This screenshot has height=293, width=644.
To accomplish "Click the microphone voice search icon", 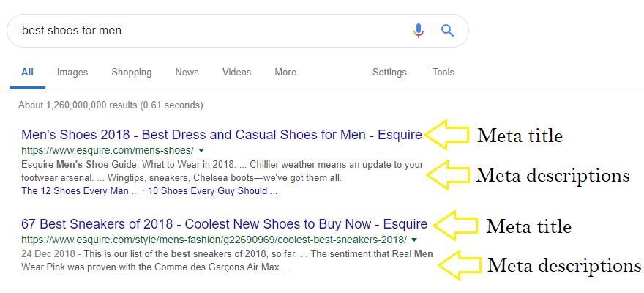I will (x=419, y=31).
